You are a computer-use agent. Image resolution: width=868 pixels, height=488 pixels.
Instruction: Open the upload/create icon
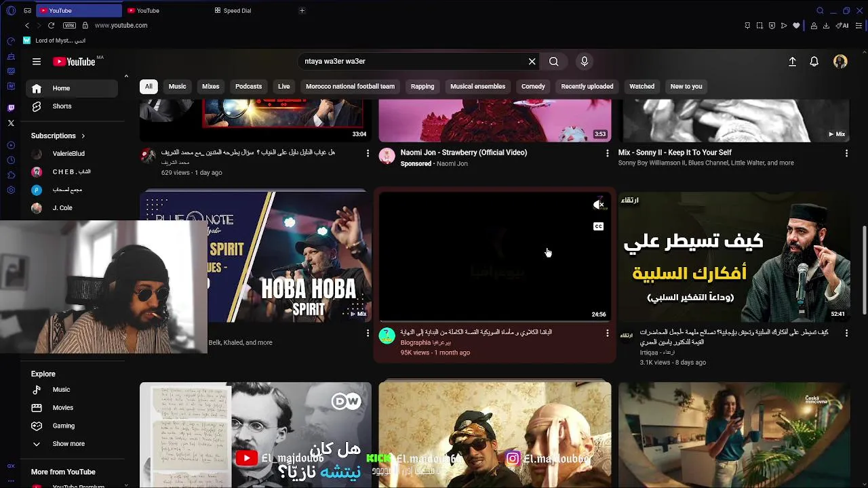tap(792, 62)
